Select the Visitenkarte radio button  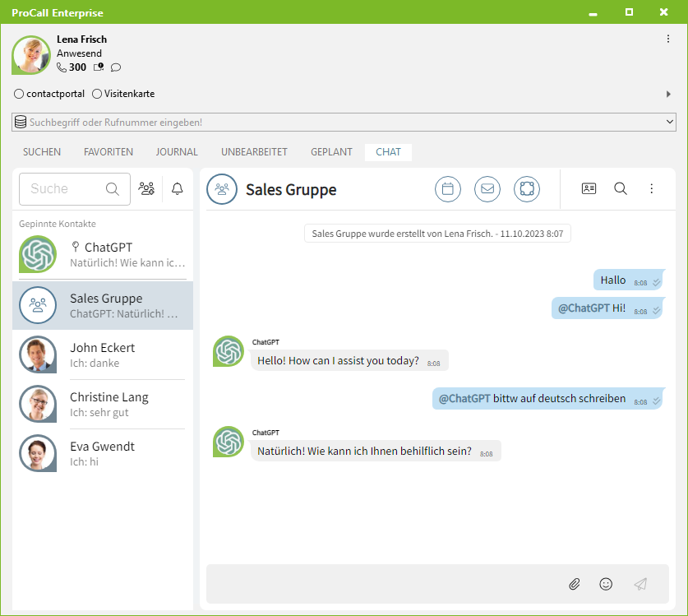[x=97, y=94]
